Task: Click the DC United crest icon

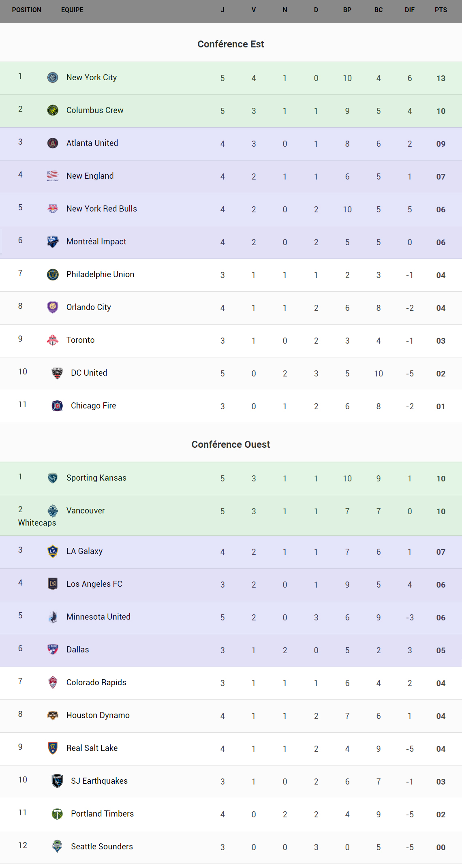Action: tap(57, 373)
